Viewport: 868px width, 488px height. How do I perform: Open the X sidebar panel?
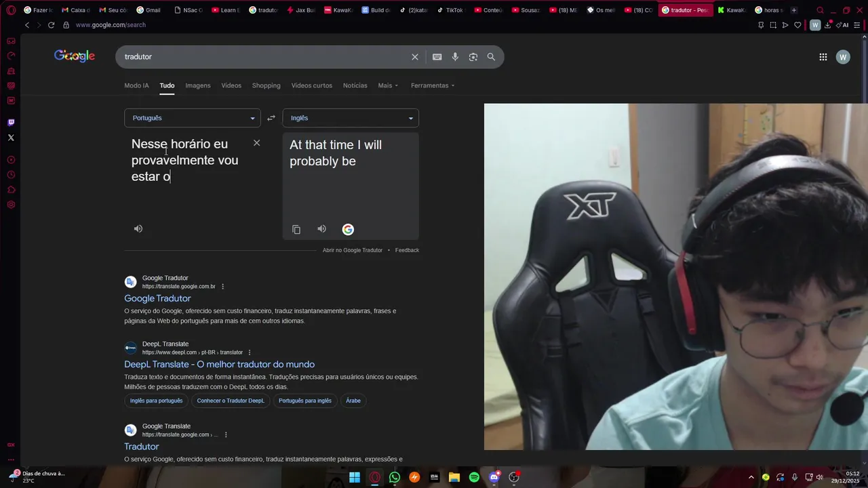[x=11, y=138]
